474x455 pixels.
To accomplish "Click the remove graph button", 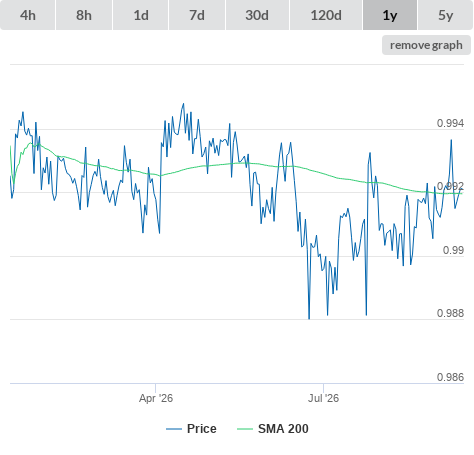I will [x=426, y=45].
